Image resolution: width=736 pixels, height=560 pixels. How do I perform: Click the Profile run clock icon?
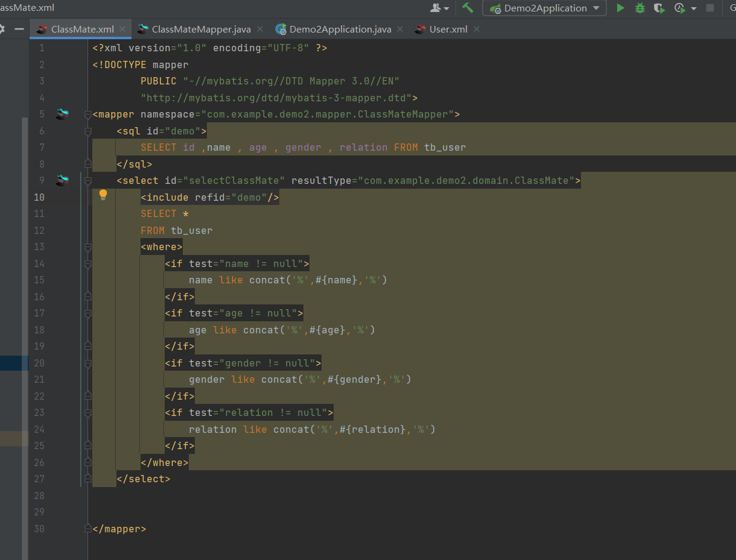[x=680, y=8]
